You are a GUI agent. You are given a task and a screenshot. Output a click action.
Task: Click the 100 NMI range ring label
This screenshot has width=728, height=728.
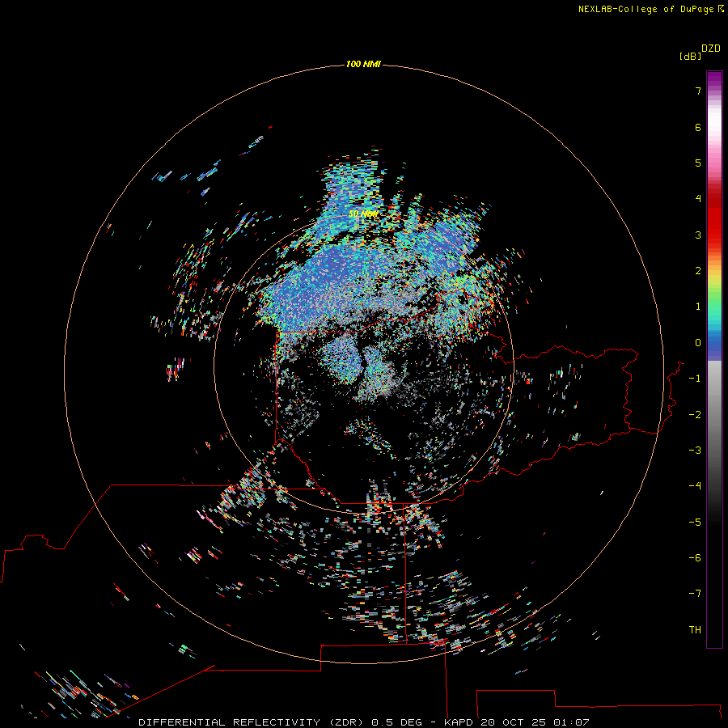tap(363, 64)
